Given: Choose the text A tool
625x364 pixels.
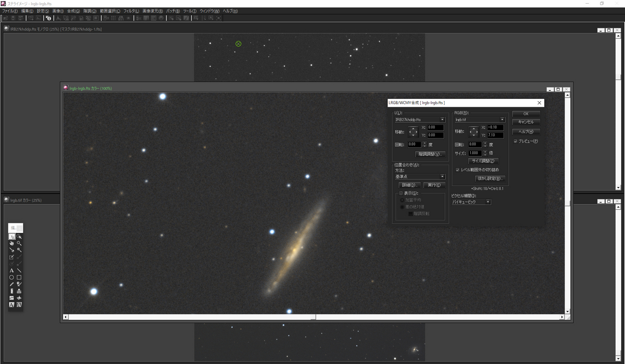Looking at the screenshot, I should pyautogui.click(x=11, y=270).
